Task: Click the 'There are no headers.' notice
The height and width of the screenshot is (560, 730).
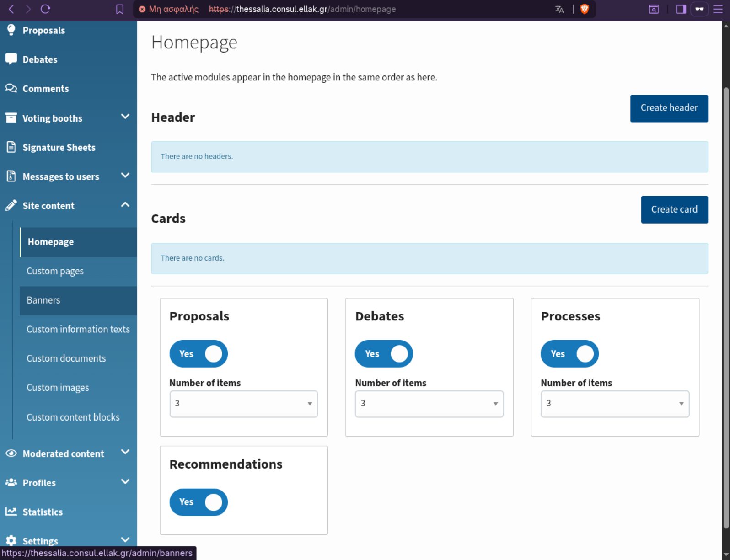Action: click(x=429, y=157)
